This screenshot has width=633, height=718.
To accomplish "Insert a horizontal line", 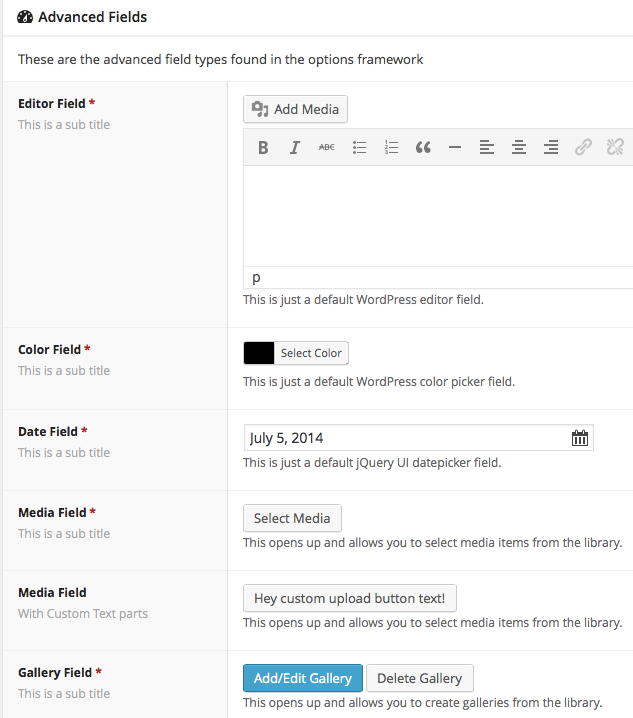I will tap(455, 148).
